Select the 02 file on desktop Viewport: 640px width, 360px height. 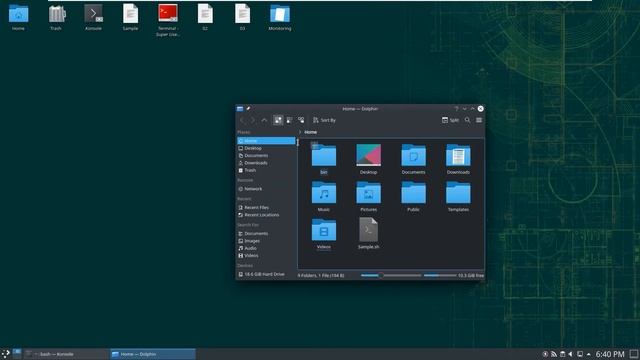(205, 18)
